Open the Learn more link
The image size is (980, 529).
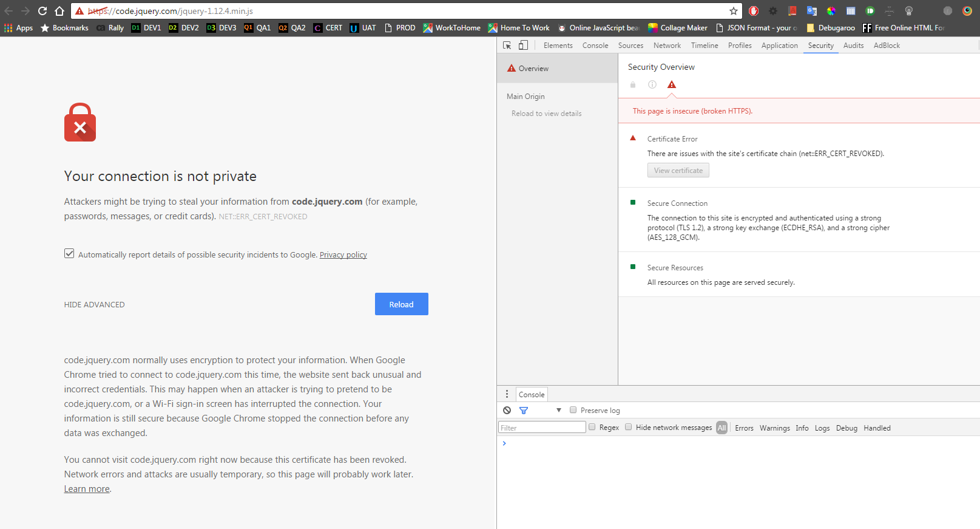[x=87, y=489]
